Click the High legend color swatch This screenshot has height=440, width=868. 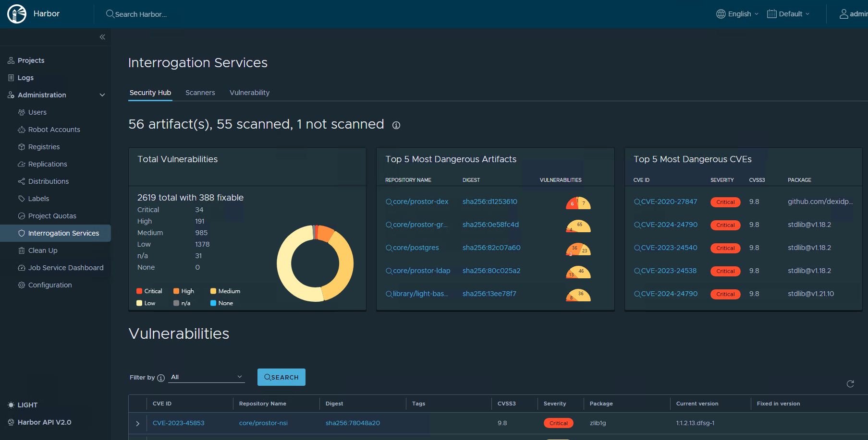tap(176, 291)
